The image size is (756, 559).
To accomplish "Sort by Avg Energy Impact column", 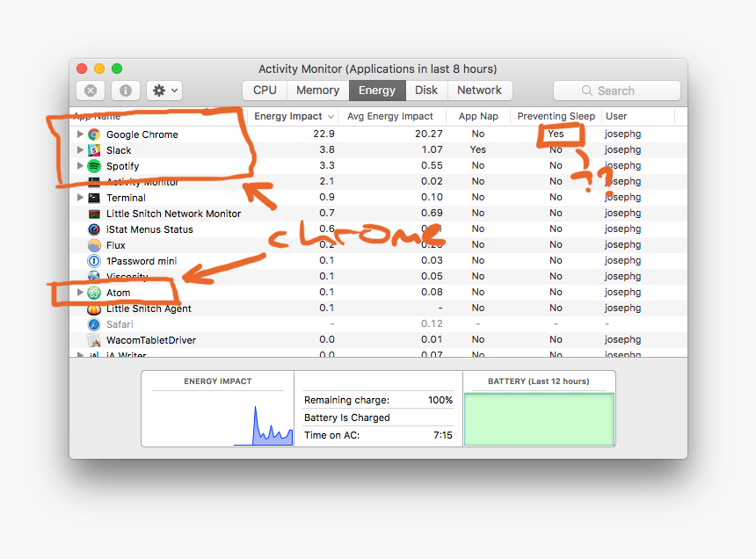I will pyautogui.click(x=390, y=116).
